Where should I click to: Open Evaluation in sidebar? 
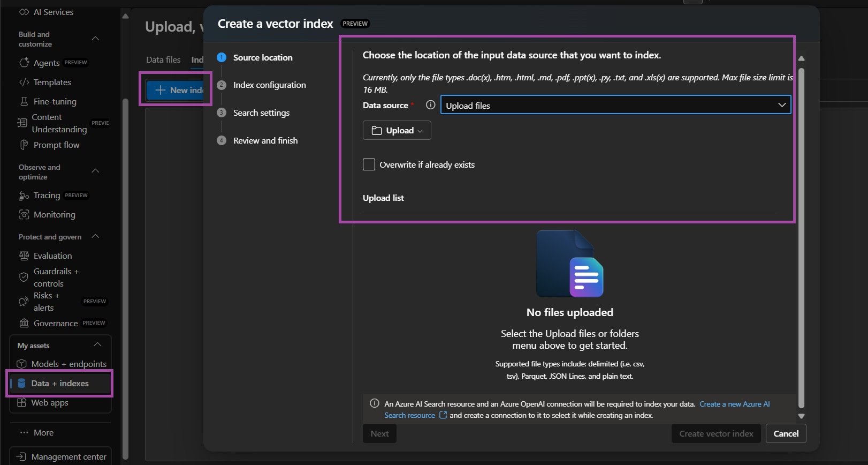click(x=52, y=256)
